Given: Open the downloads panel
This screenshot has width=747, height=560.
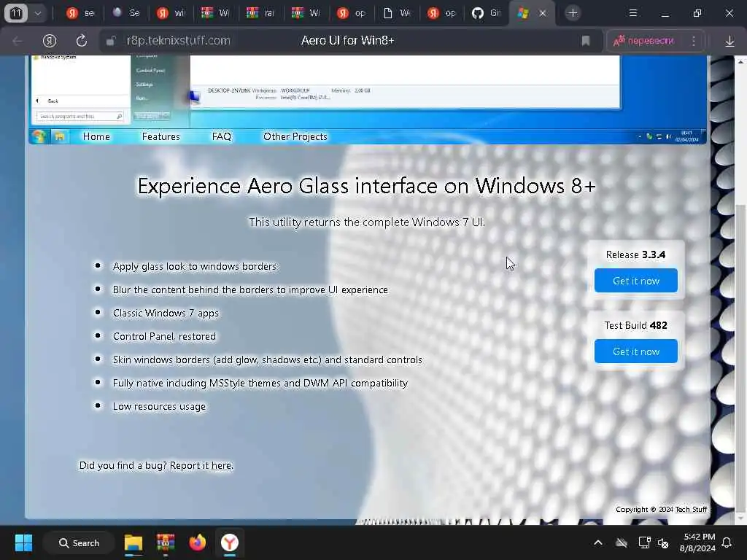Looking at the screenshot, I should tap(729, 42).
